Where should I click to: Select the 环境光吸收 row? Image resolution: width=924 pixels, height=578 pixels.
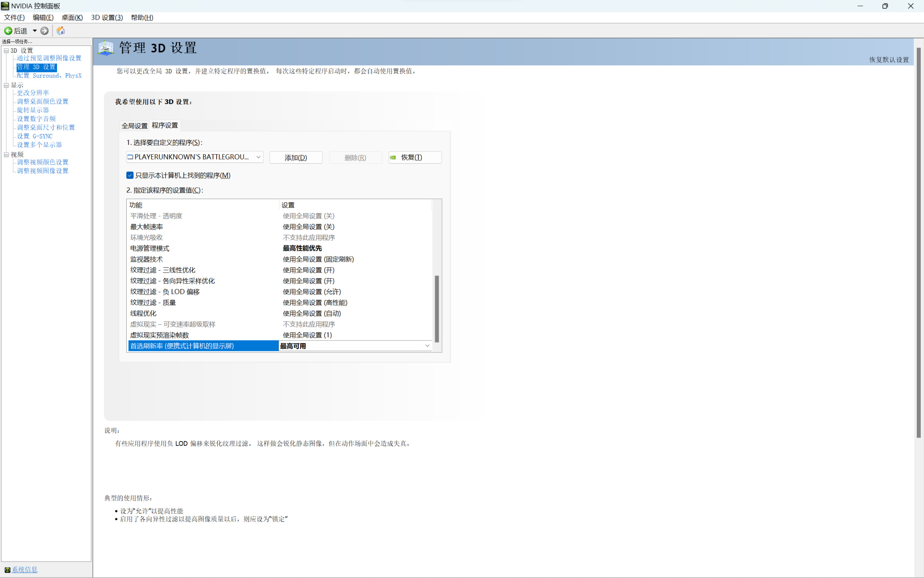click(x=280, y=238)
